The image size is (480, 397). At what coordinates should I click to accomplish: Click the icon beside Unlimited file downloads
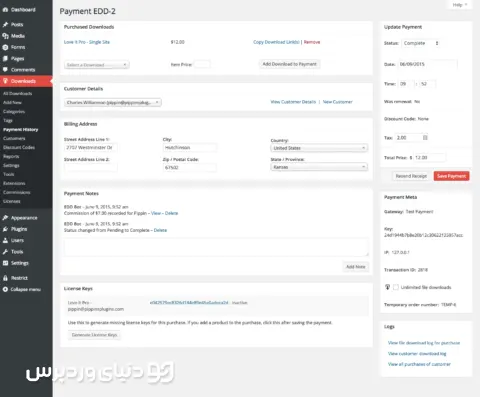[387, 287]
